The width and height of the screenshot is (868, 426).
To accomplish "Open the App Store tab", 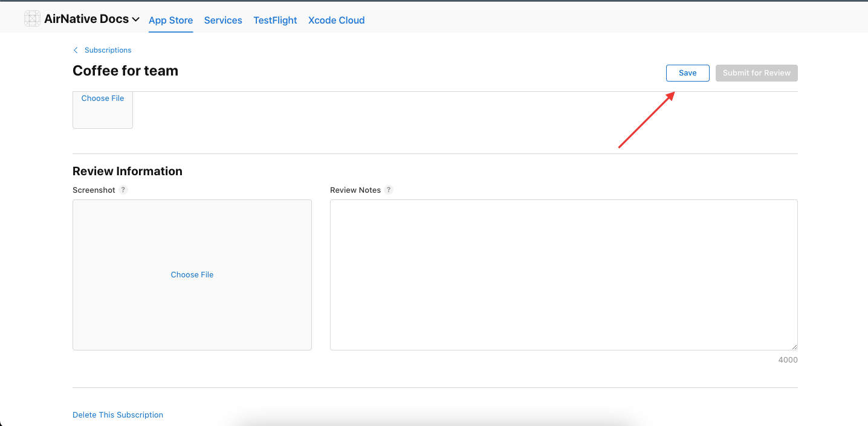I will point(171,20).
